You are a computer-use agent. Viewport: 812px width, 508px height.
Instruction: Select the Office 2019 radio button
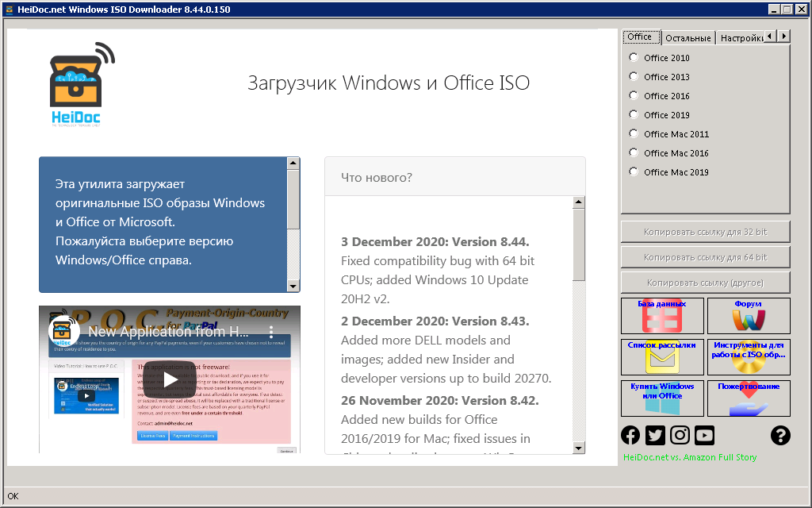click(x=634, y=114)
